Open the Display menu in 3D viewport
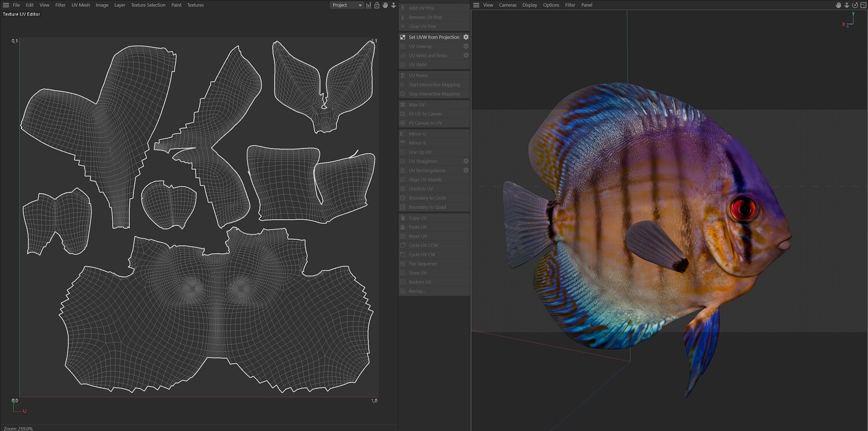Image resolution: width=868 pixels, height=431 pixels. tap(529, 5)
